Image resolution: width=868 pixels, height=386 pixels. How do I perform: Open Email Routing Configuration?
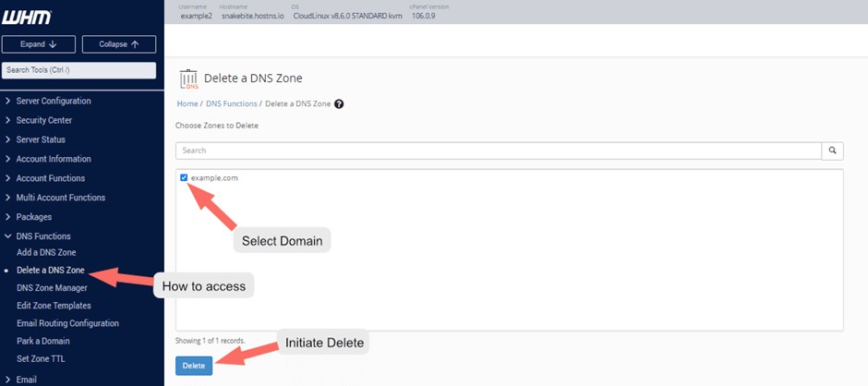[68, 323]
